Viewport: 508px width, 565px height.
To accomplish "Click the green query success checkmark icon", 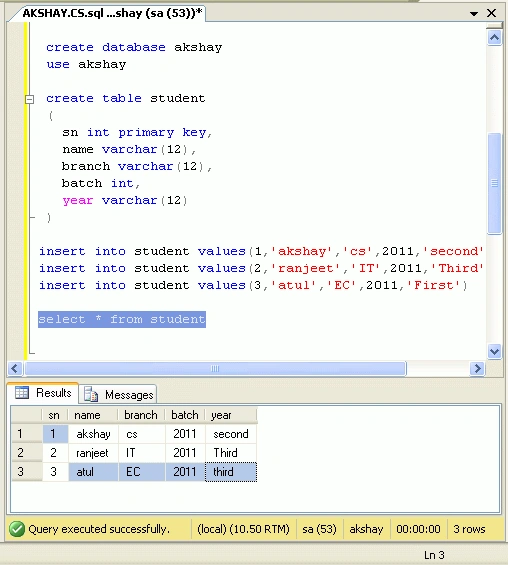I will click(x=17, y=529).
